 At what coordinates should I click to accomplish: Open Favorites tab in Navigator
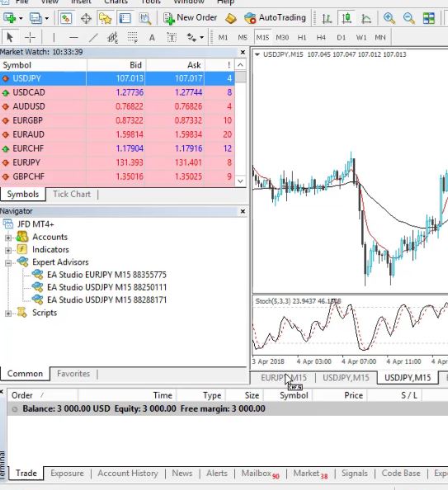[73, 374]
